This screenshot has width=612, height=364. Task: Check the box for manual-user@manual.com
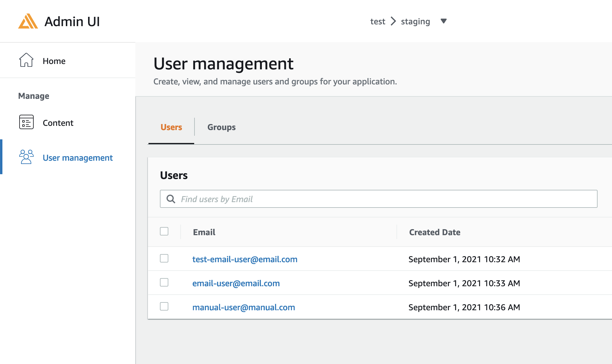tap(164, 307)
